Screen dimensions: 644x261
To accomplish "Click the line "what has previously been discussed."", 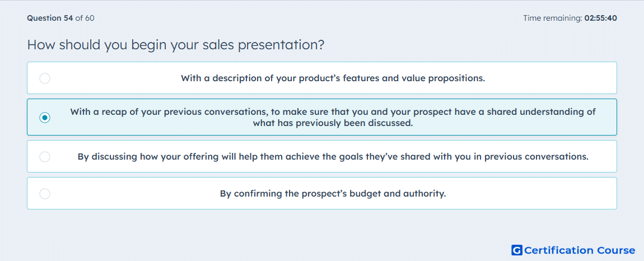I will [x=333, y=123].
